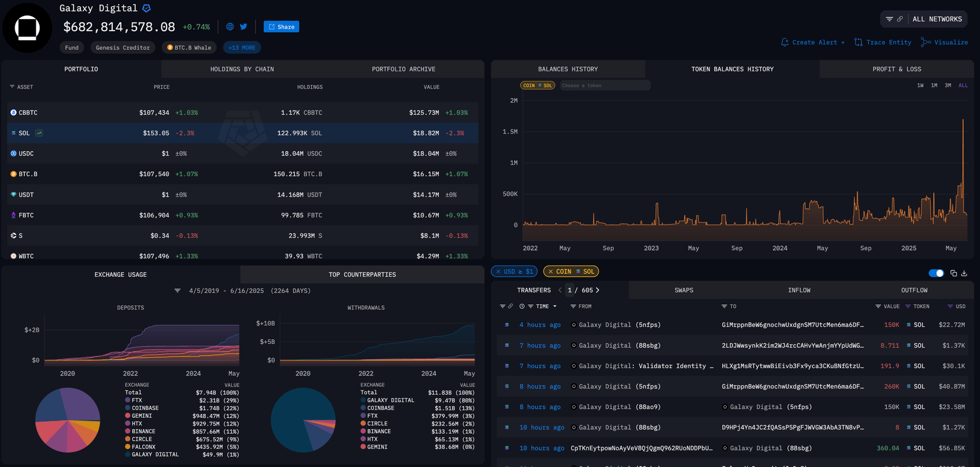Screen dimensions: 980x467
Task: Click the exchange deposits pie chart
Action: pos(68,419)
